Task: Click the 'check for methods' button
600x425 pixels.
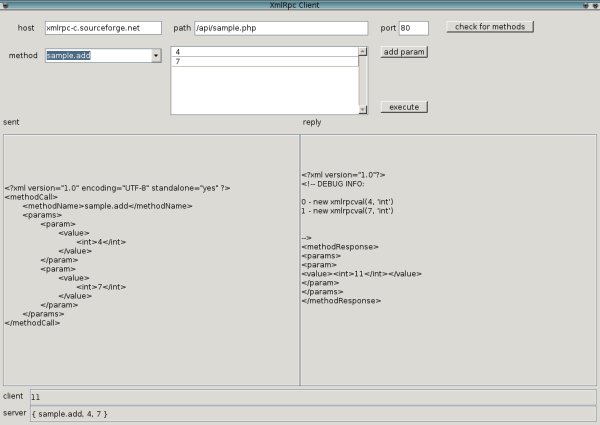Action: click(x=490, y=26)
